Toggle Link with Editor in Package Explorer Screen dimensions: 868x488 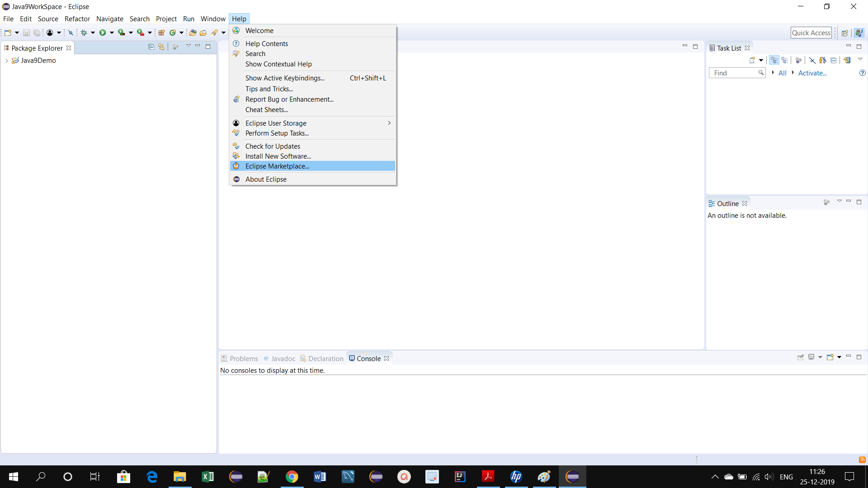161,47
